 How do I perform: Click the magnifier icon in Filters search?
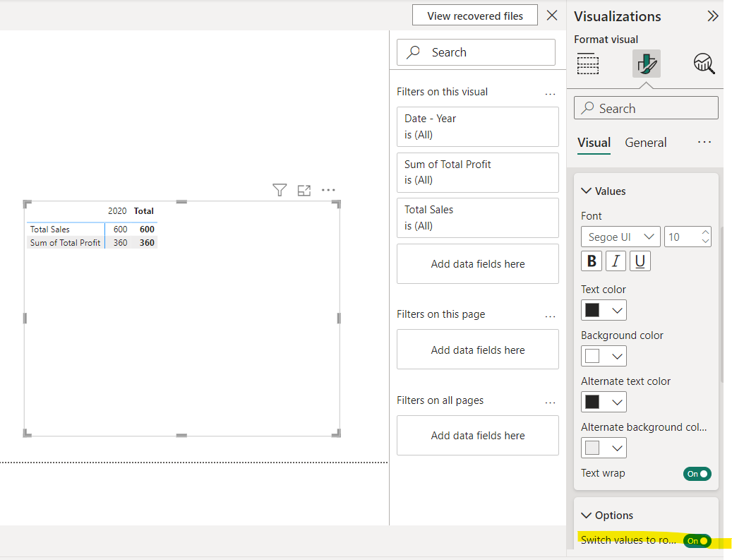414,52
